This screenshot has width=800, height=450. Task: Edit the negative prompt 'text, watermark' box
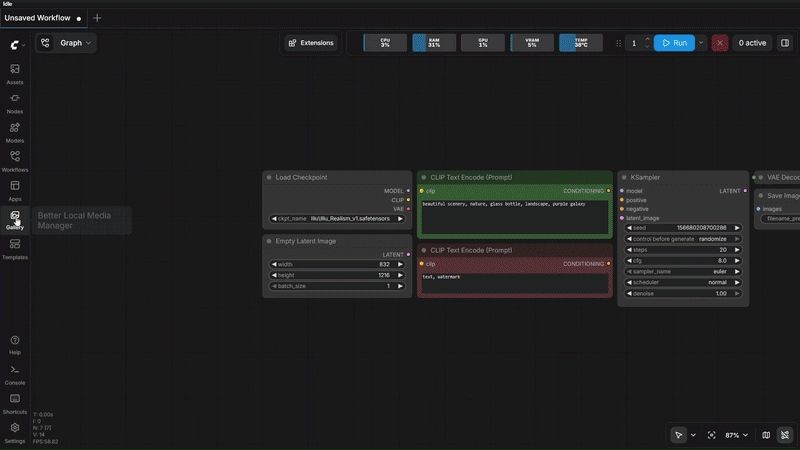(x=515, y=283)
